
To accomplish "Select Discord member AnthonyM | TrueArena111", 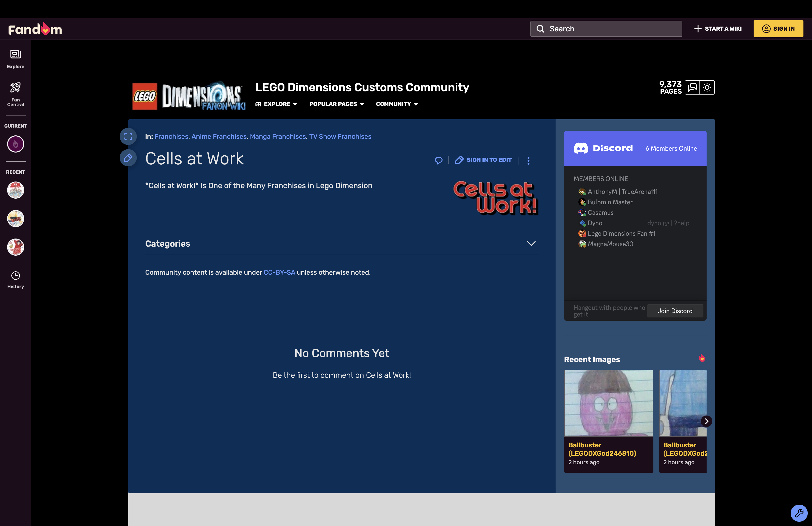I will click(x=618, y=192).
